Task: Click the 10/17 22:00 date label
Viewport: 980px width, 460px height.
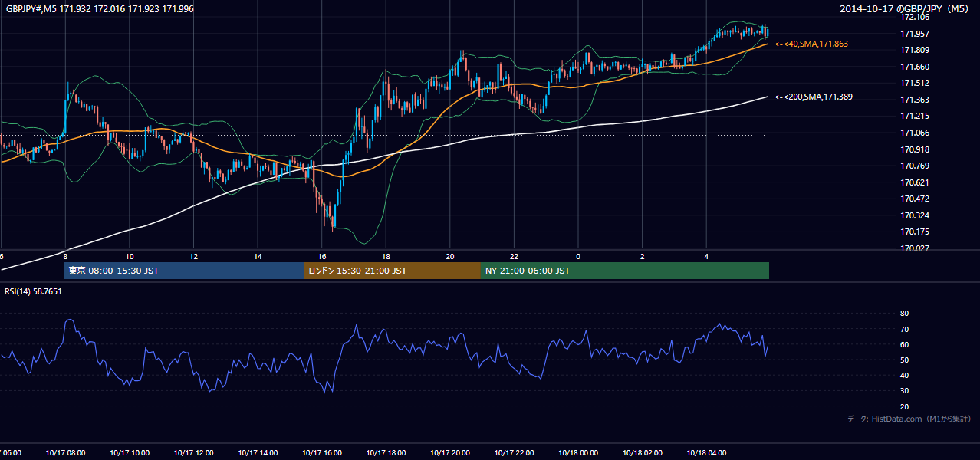Action: [514, 453]
